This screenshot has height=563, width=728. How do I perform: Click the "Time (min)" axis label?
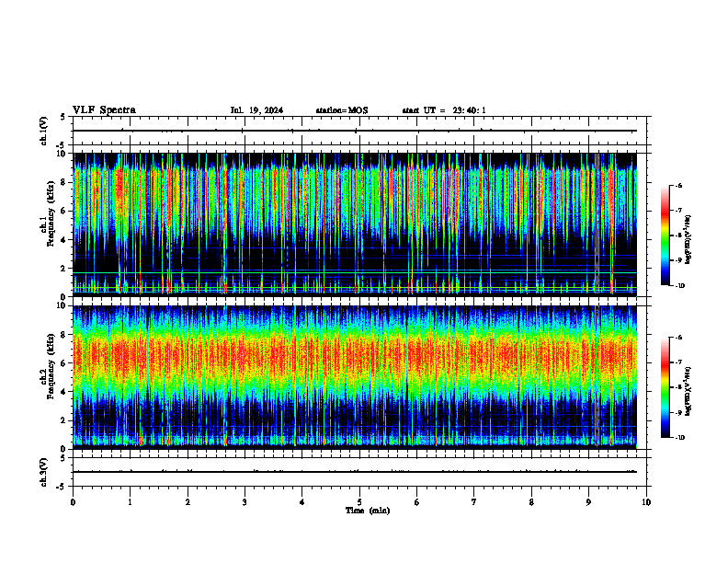point(368,511)
